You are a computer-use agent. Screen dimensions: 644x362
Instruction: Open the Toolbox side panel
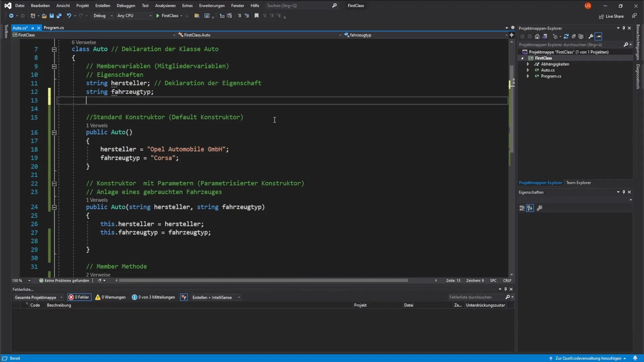coord(6,31)
